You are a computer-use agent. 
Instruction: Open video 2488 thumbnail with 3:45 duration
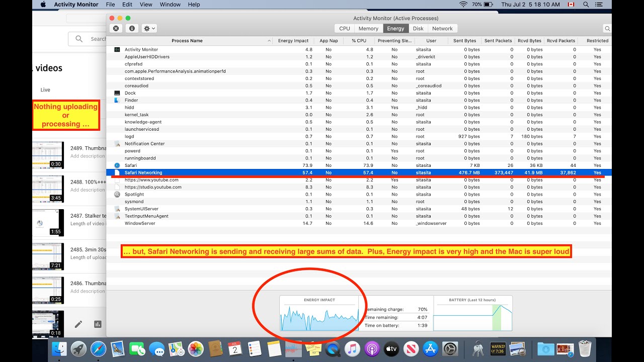48,189
